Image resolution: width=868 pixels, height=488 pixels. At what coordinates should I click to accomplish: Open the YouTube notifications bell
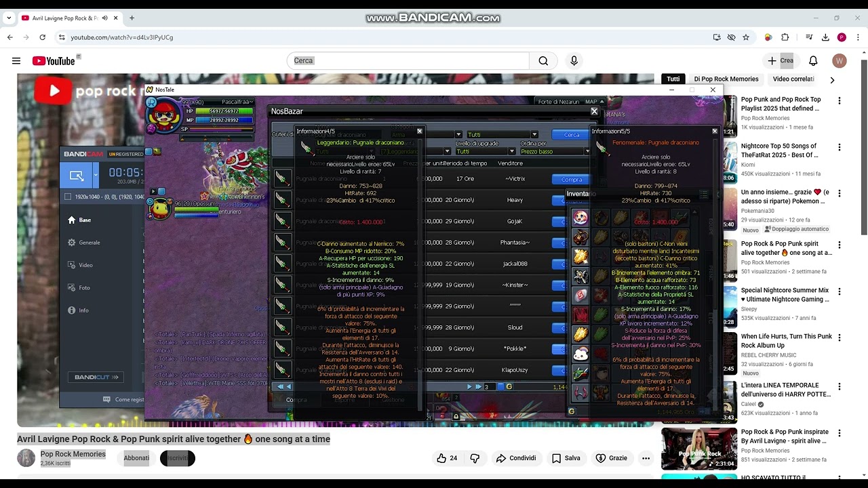click(813, 61)
